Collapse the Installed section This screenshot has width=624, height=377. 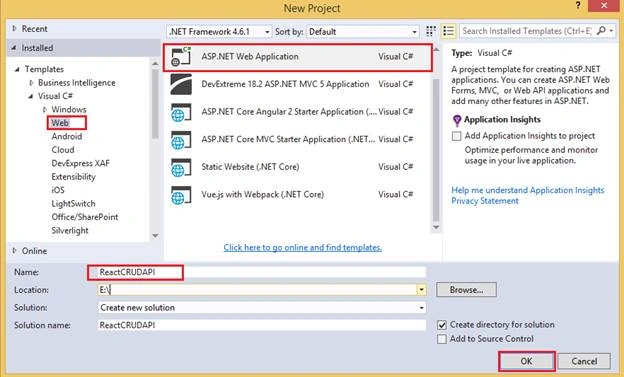[x=14, y=48]
